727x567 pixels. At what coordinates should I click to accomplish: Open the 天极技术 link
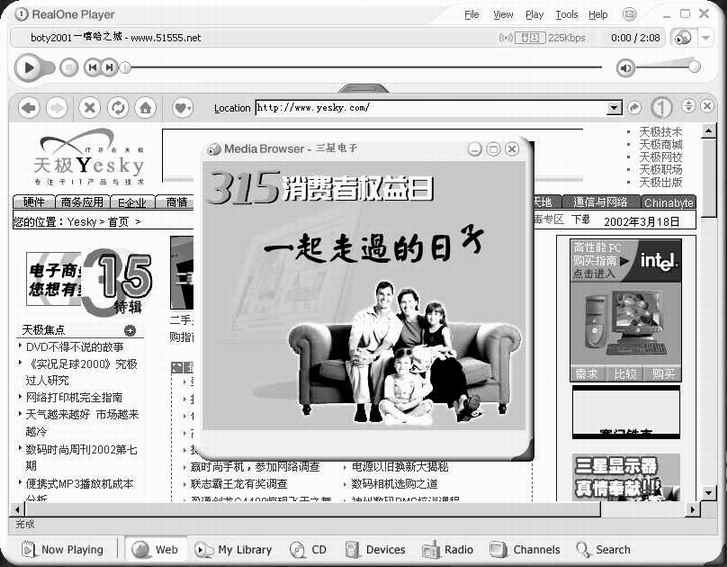click(661, 132)
